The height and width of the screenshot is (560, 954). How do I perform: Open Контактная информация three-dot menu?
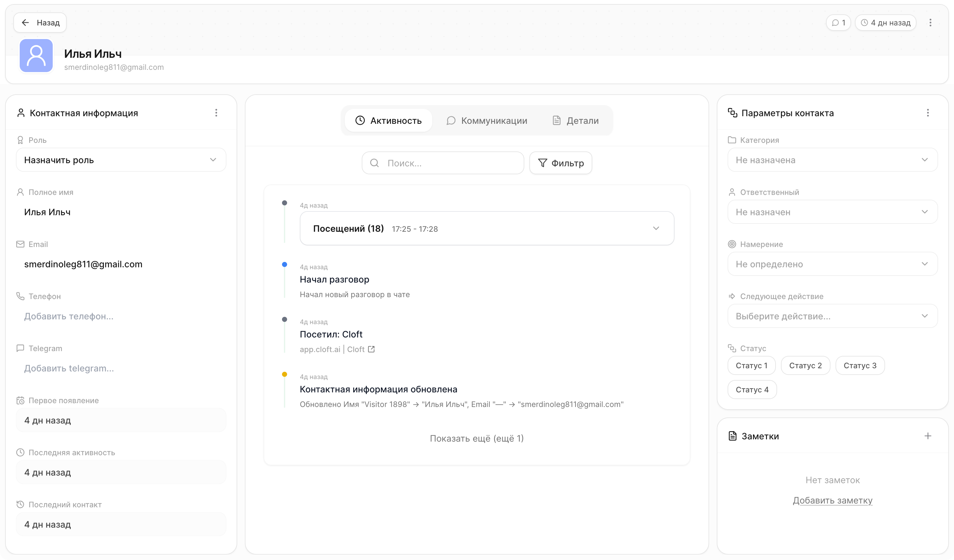click(216, 113)
